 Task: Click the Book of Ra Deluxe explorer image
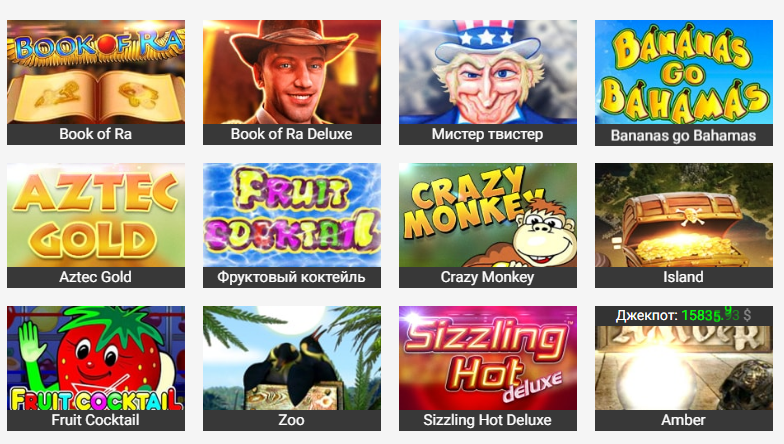[292, 72]
